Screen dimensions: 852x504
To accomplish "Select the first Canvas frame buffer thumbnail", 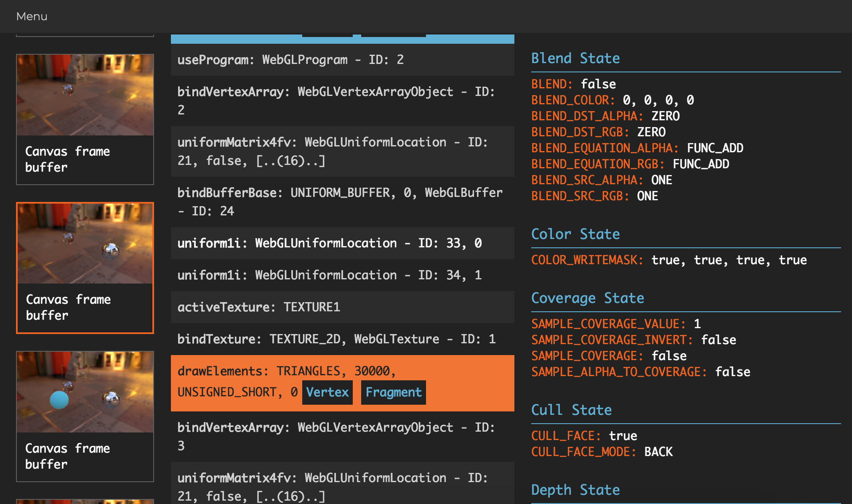I will coord(85,119).
